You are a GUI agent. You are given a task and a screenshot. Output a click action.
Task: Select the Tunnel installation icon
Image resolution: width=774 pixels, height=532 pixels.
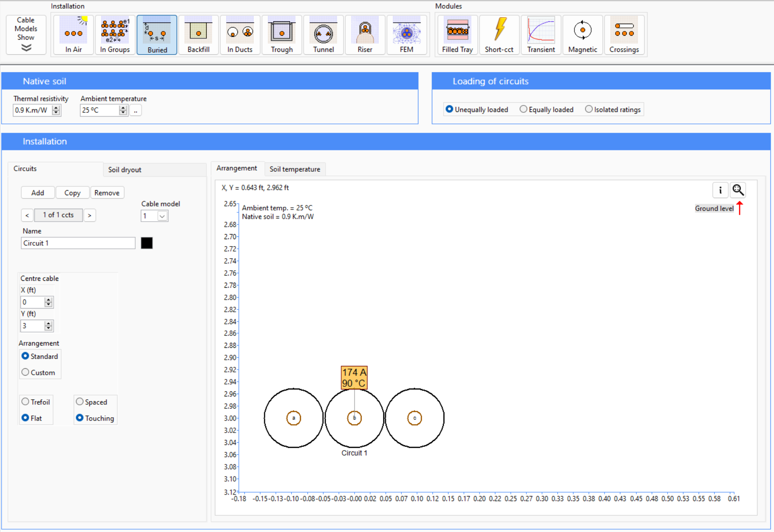tap(323, 35)
